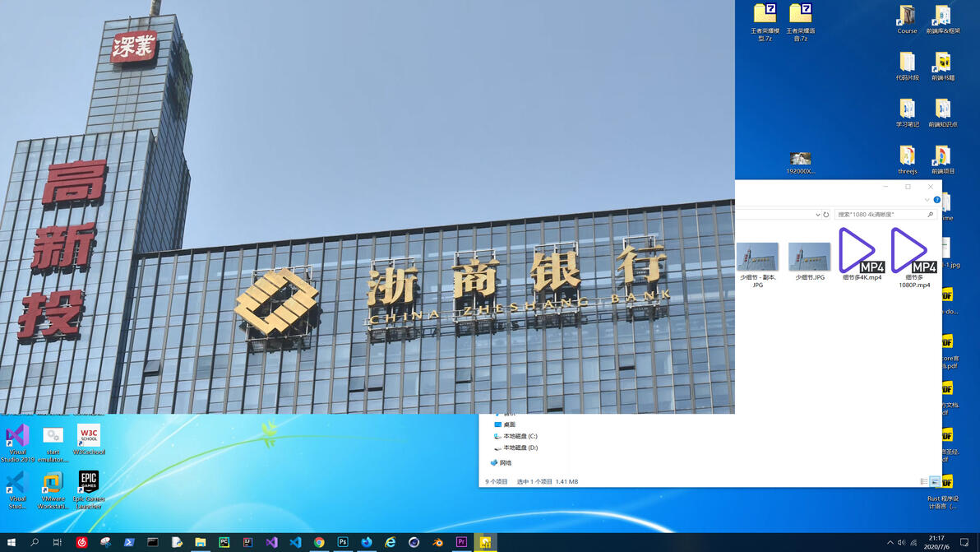Viewport: 980px width, 552px height.
Task: Open the volume control in system tray
Action: 901,543
